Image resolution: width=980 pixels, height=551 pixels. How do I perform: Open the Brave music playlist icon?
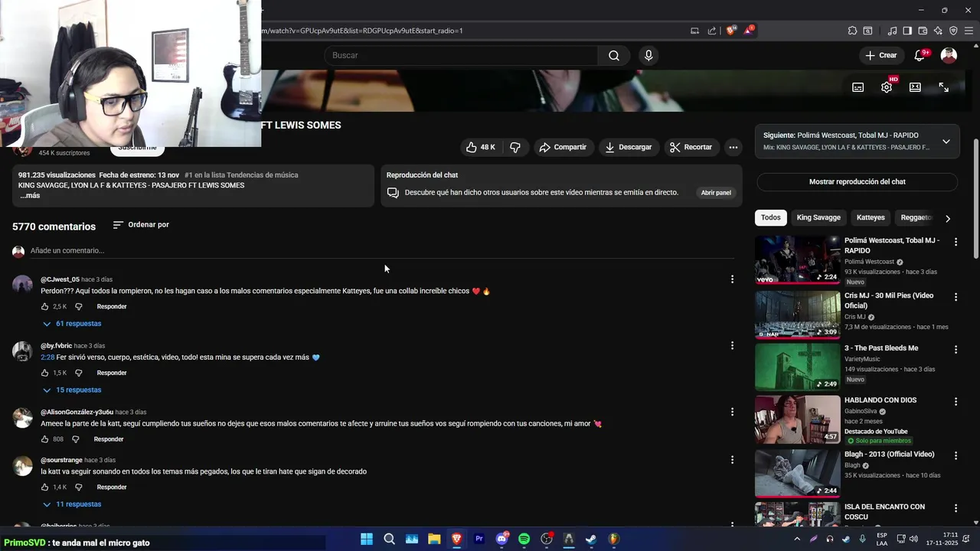point(892,31)
